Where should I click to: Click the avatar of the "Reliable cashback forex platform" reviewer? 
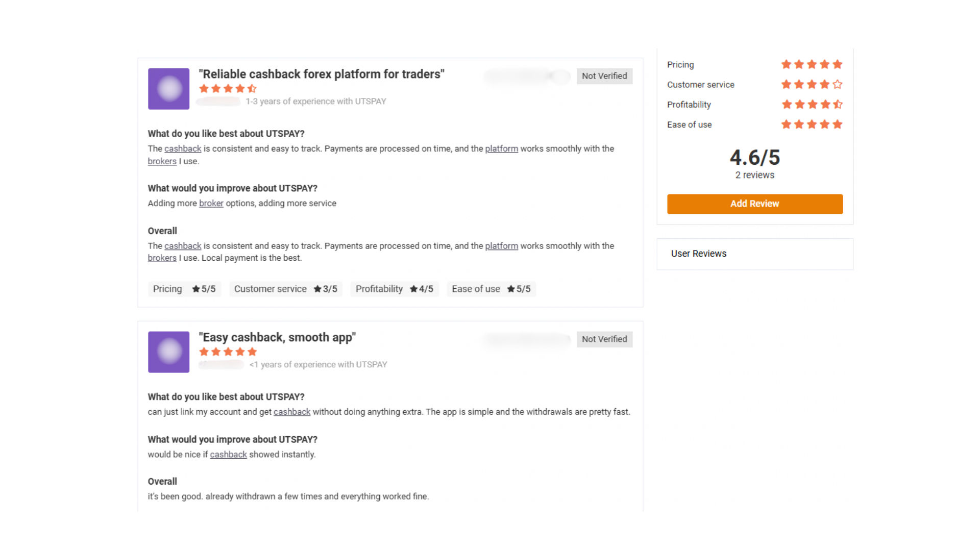tap(168, 89)
